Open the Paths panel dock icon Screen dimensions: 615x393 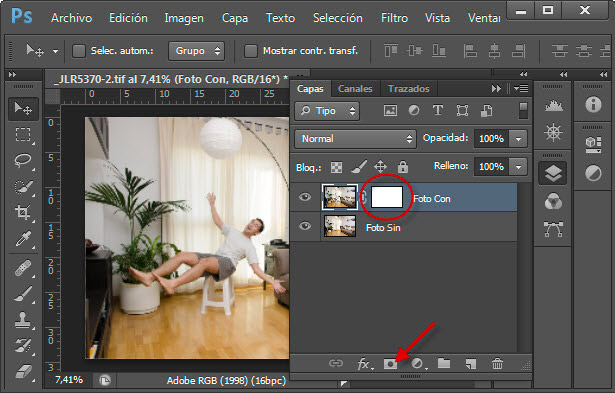tap(553, 229)
